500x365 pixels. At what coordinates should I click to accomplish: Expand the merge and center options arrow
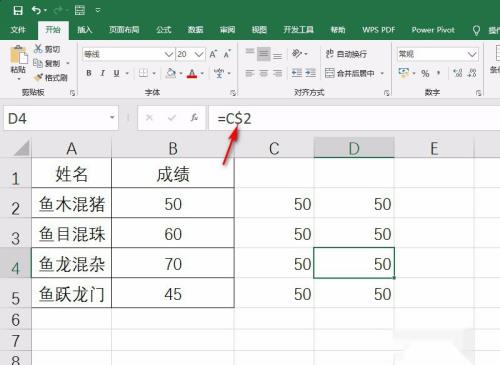coord(382,73)
